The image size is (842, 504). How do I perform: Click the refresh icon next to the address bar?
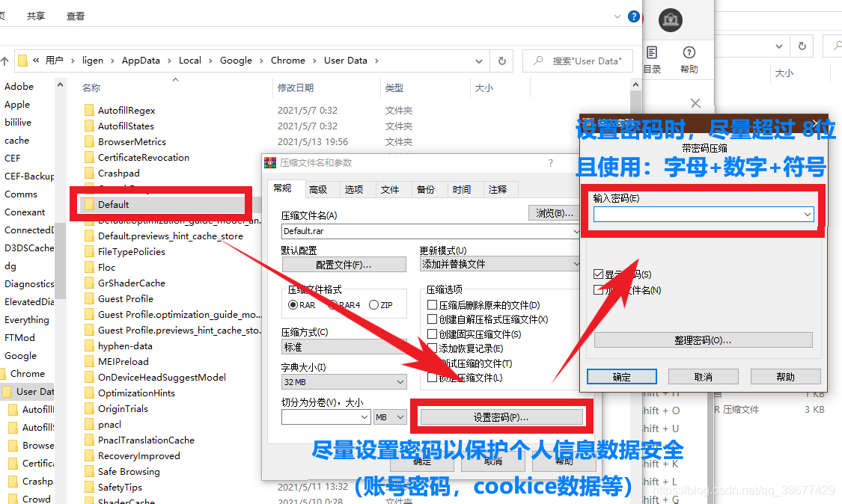502,61
